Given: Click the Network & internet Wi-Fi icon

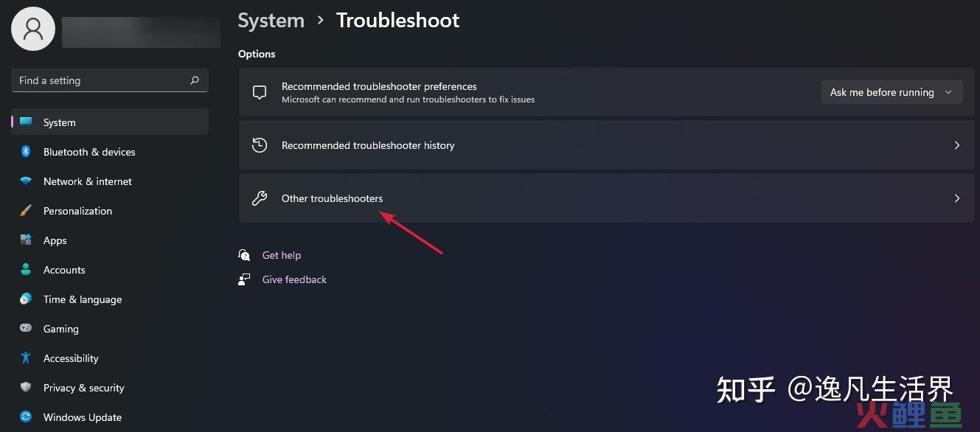Looking at the screenshot, I should click(x=26, y=181).
